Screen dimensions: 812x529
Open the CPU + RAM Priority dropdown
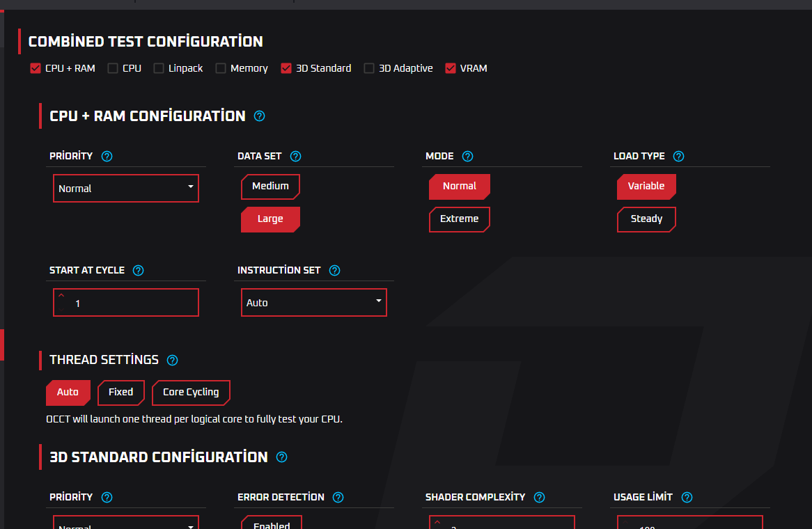coord(126,189)
